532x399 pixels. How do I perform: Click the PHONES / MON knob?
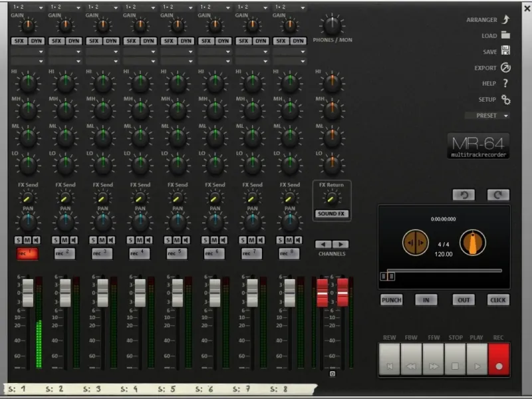332,25
